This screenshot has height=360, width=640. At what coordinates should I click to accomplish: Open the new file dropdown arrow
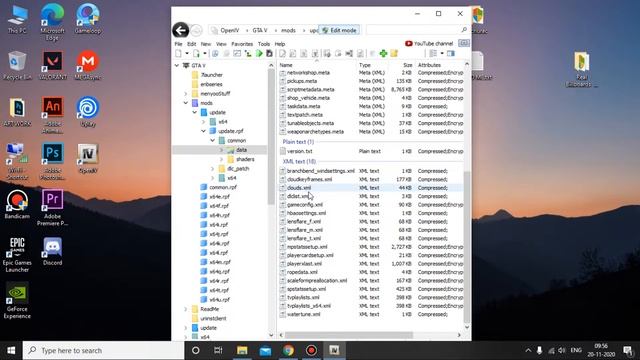[x=187, y=53]
